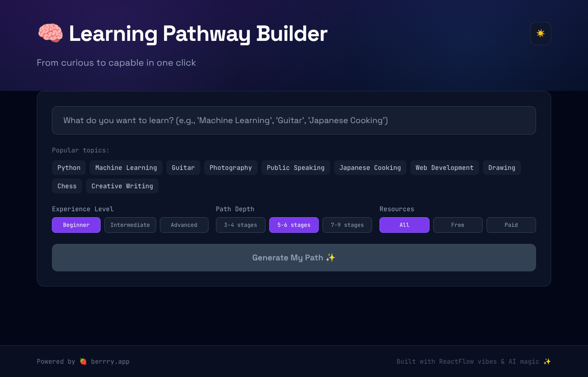Choose 5-6 stages path depth
The image size is (588, 377).
click(x=294, y=225)
